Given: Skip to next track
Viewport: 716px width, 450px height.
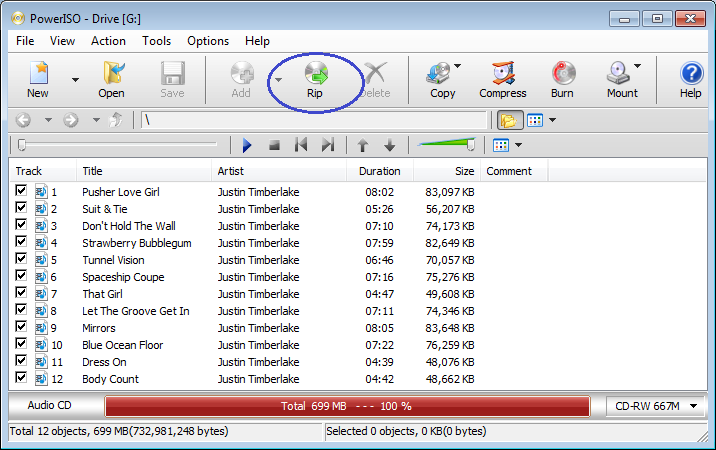Looking at the screenshot, I should click(328, 145).
